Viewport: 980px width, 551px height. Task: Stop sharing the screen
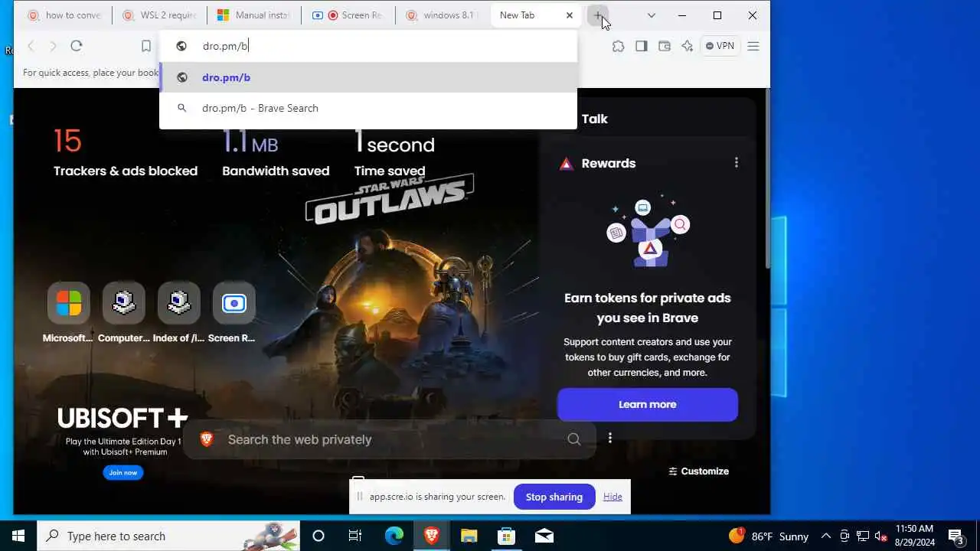click(x=554, y=497)
